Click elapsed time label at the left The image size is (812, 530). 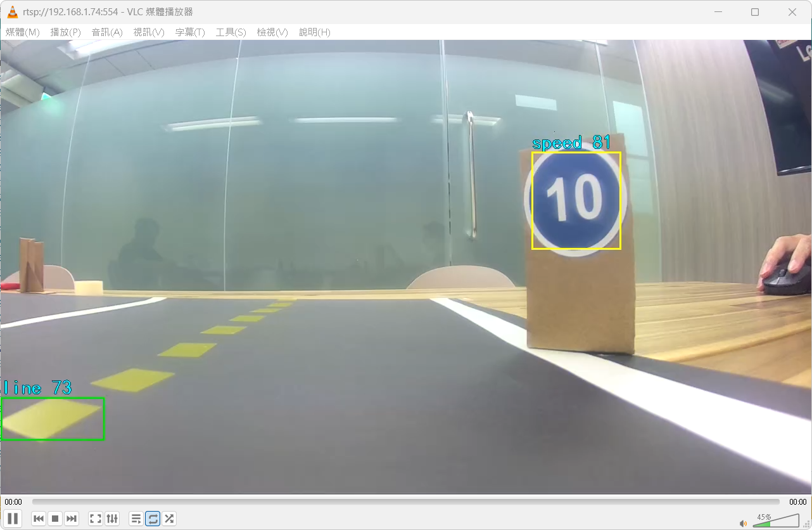tap(13, 501)
